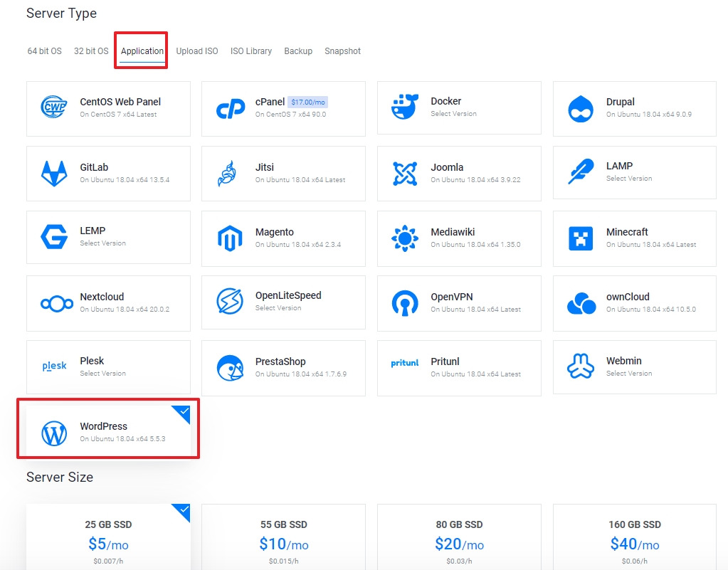Screen dimensions: 728x570
Task: Choose the 55 GB SSD $10/mo plan
Action: pos(284,537)
